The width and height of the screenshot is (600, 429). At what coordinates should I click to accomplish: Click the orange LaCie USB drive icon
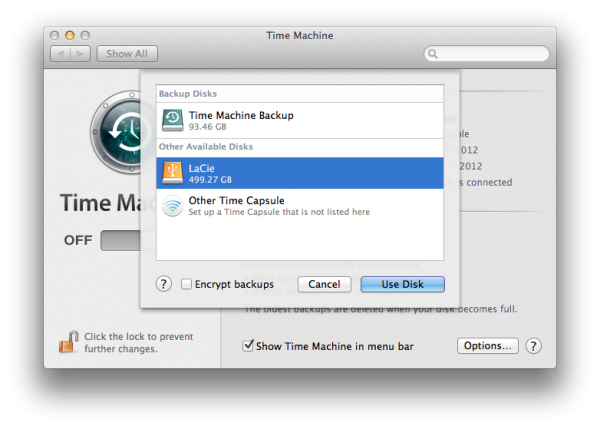(x=173, y=174)
